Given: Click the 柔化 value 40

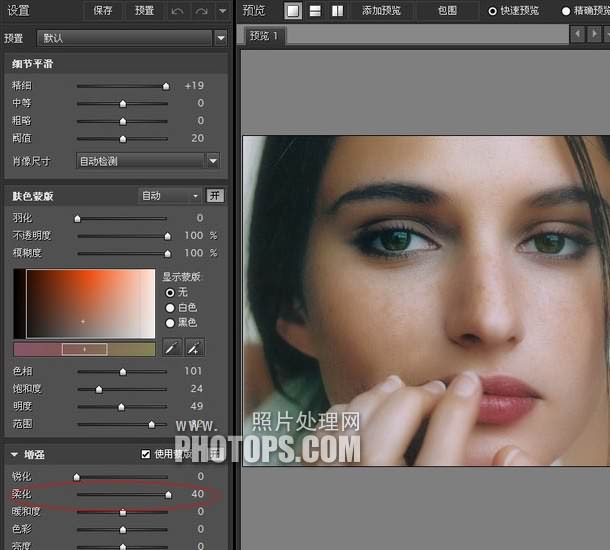Looking at the screenshot, I should [x=198, y=494].
